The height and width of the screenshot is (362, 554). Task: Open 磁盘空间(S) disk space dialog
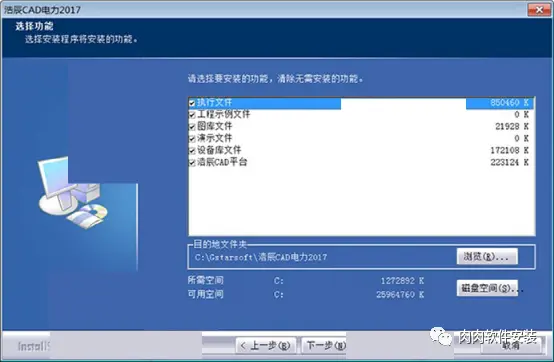click(487, 288)
